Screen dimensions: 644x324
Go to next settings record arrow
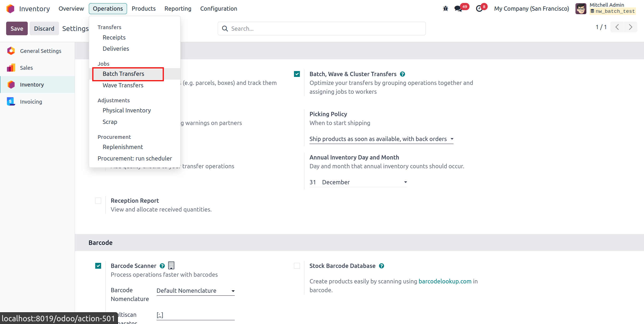click(x=630, y=27)
